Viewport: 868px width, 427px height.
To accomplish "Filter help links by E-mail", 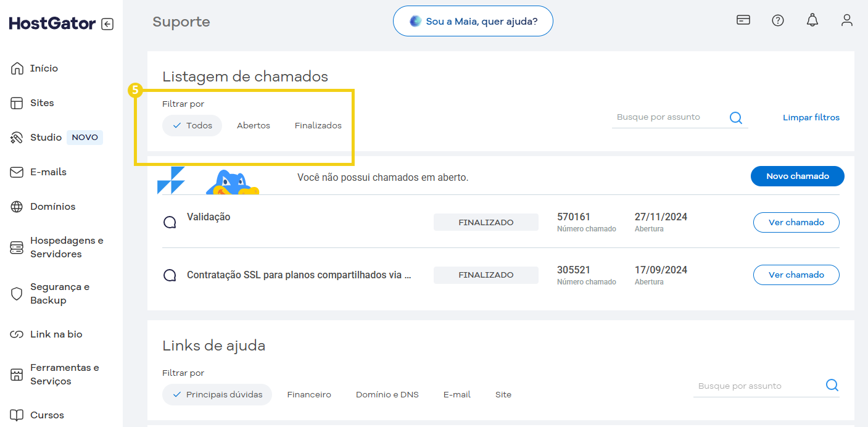I will point(457,394).
